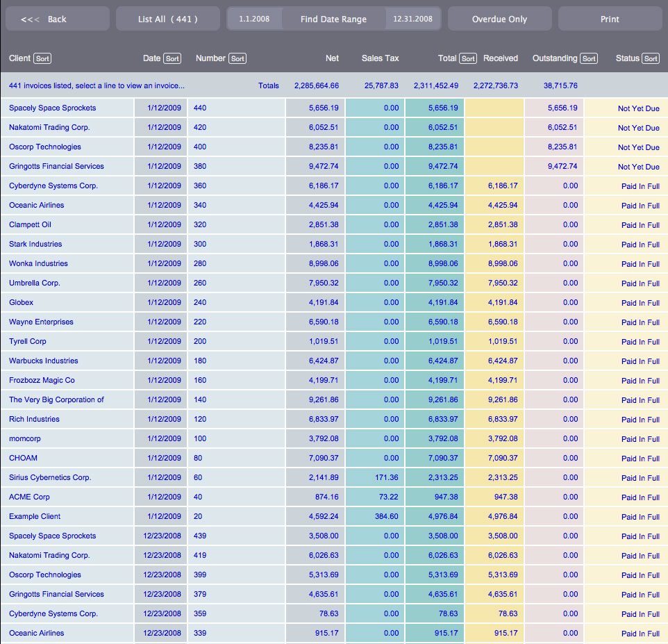This screenshot has width=668, height=644.
Task: Click net amount 78.63
Action: (x=329, y=613)
